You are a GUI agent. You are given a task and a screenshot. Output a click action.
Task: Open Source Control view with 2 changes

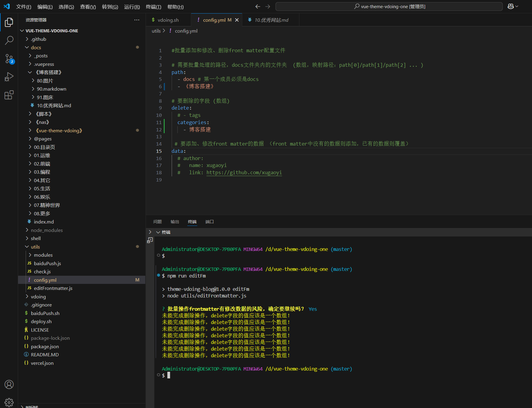click(x=9, y=59)
